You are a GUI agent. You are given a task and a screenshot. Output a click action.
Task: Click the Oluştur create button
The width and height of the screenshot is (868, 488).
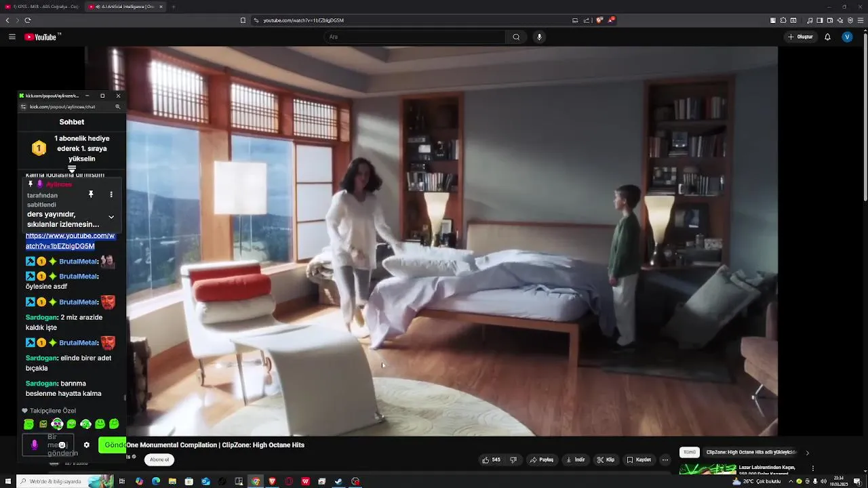tap(800, 37)
